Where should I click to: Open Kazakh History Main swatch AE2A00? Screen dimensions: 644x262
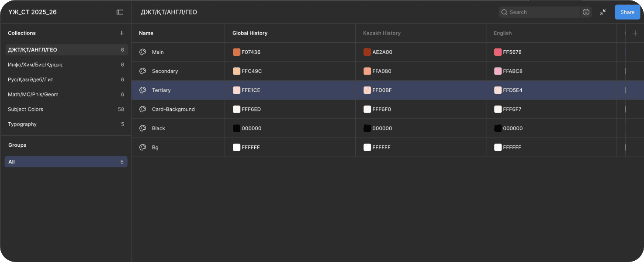[367, 52]
